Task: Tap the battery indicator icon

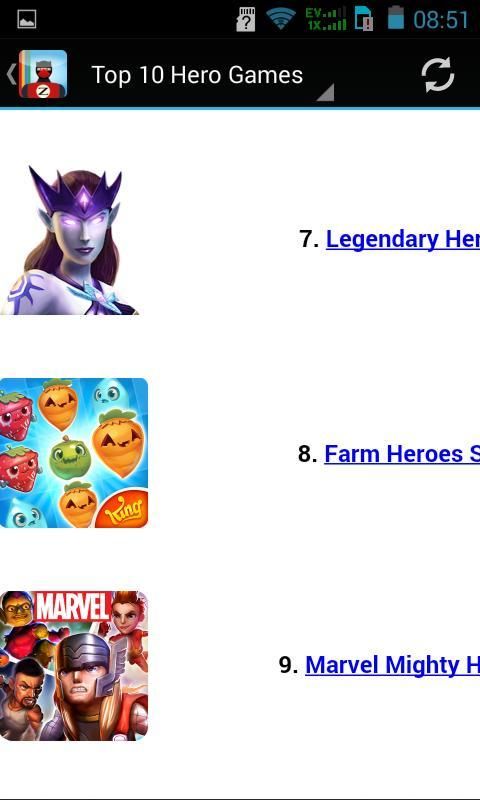Action: click(x=395, y=17)
